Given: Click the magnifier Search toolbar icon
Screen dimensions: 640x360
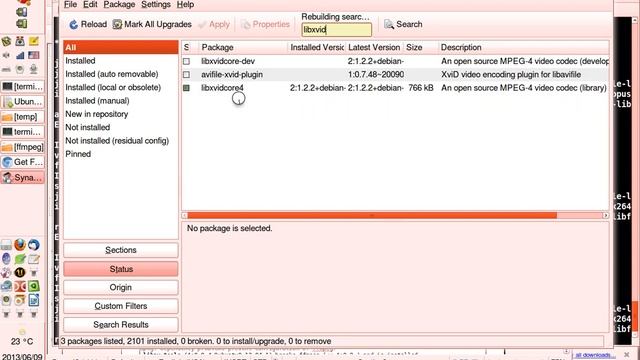Looking at the screenshot, I should pyautogui.click(x=389, y=24).
